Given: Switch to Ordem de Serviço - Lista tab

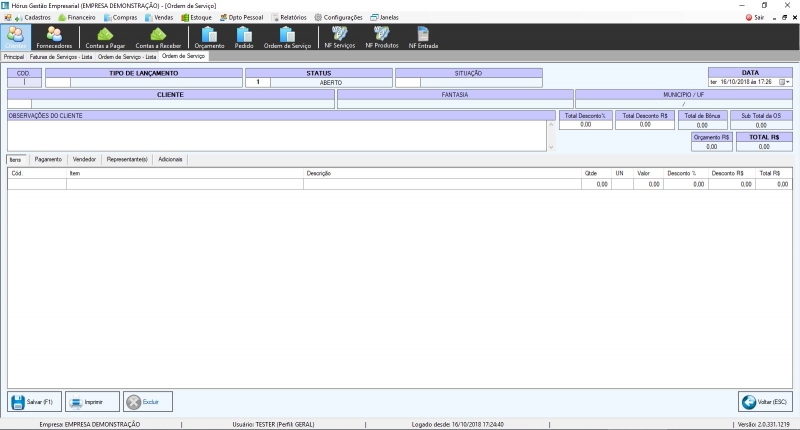Looking at the screenshot, I should 127,57.
